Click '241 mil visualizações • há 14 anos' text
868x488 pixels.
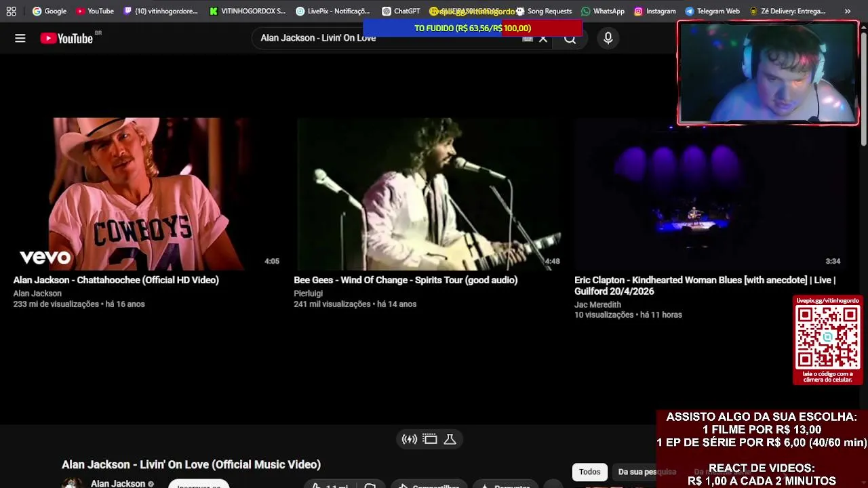[x=355, y=304]
